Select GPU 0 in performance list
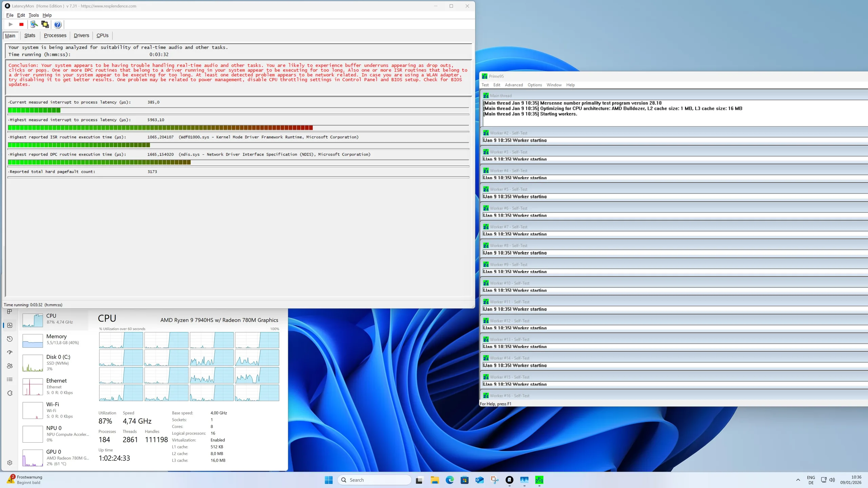 pyautogui.click(x=54, y=457)
